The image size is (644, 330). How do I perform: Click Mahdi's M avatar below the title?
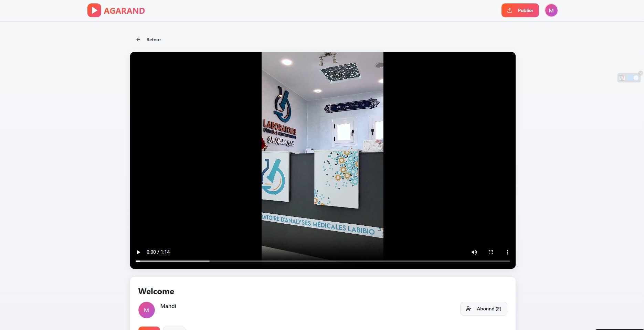point(146,310)
